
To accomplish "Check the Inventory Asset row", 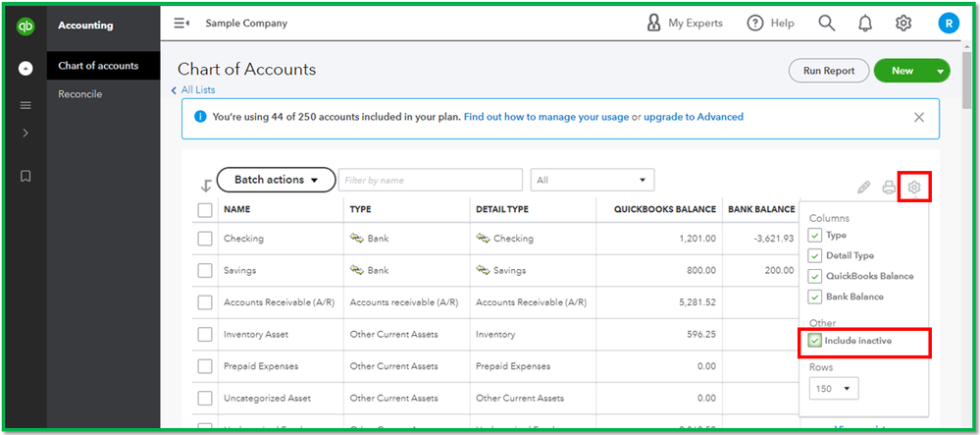I will [x=205, y=334].
